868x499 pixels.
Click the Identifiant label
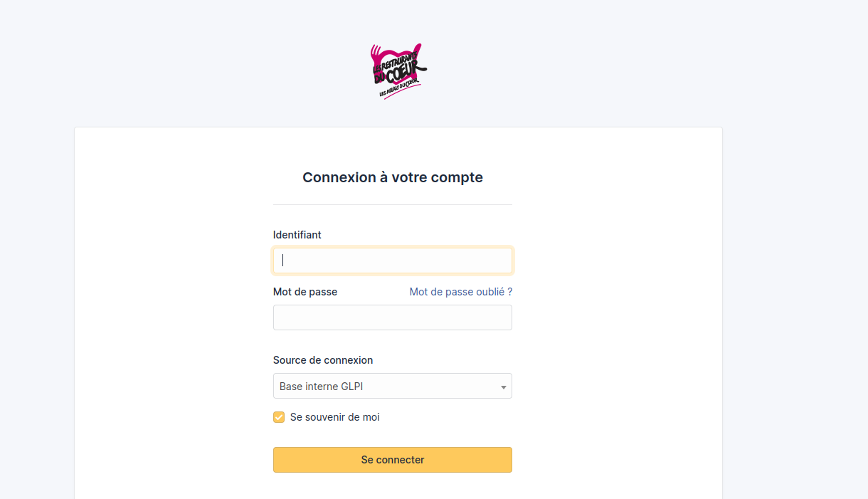coord(297,235)
